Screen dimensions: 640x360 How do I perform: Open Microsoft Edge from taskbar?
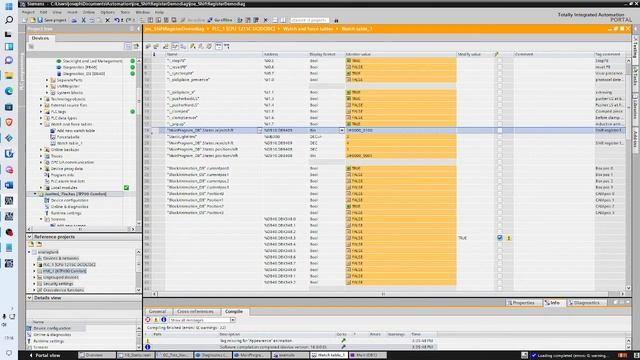9,91
